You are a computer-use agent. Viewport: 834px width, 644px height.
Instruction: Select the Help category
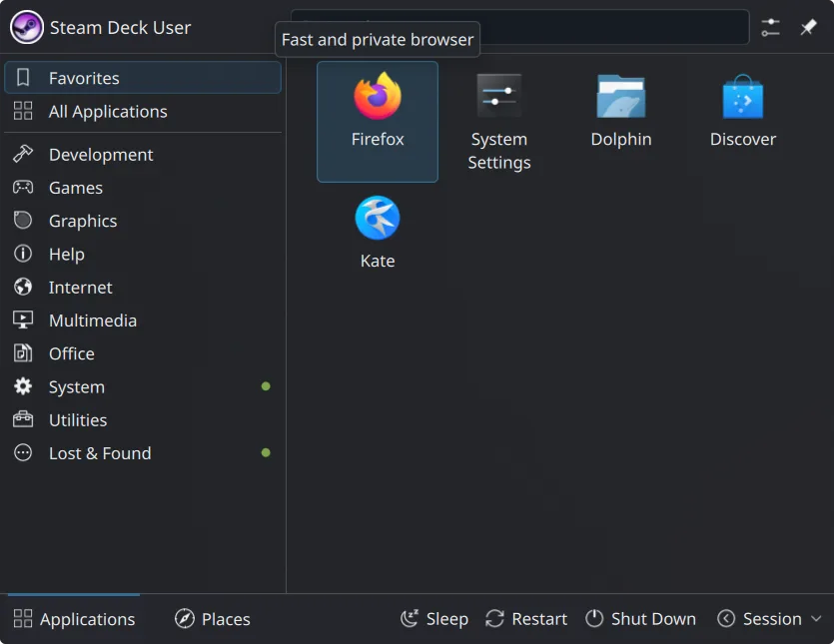point(143,254)
